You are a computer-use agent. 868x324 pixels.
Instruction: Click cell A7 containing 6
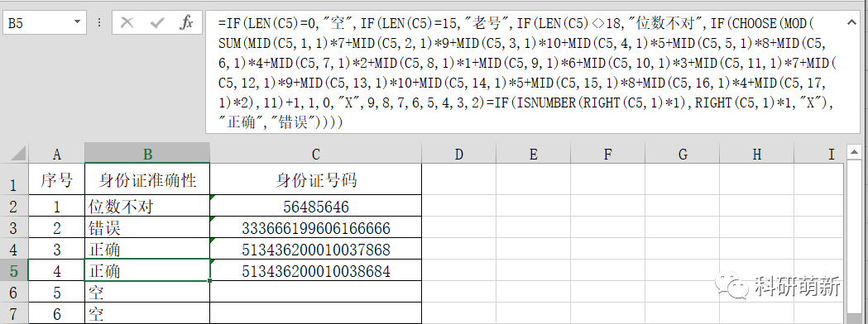[56, 313]
